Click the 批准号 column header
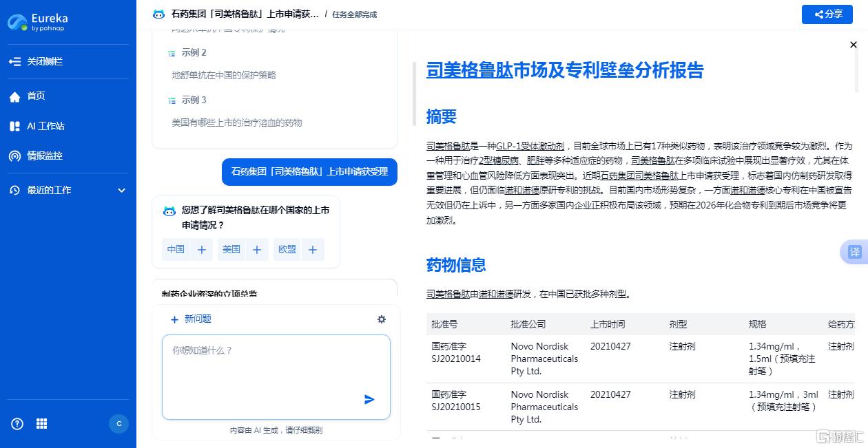 coord(444,324)
